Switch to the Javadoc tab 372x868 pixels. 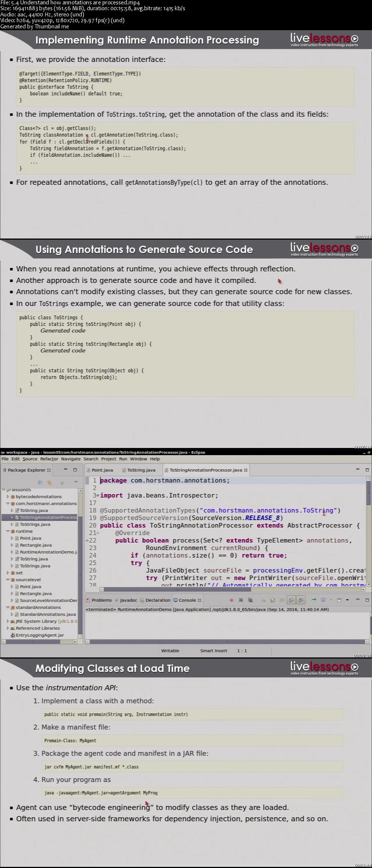(126, 600)
